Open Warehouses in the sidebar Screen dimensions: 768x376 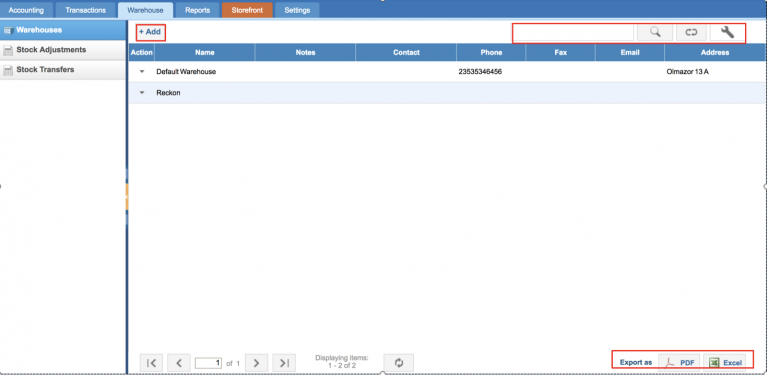(63, 30)
